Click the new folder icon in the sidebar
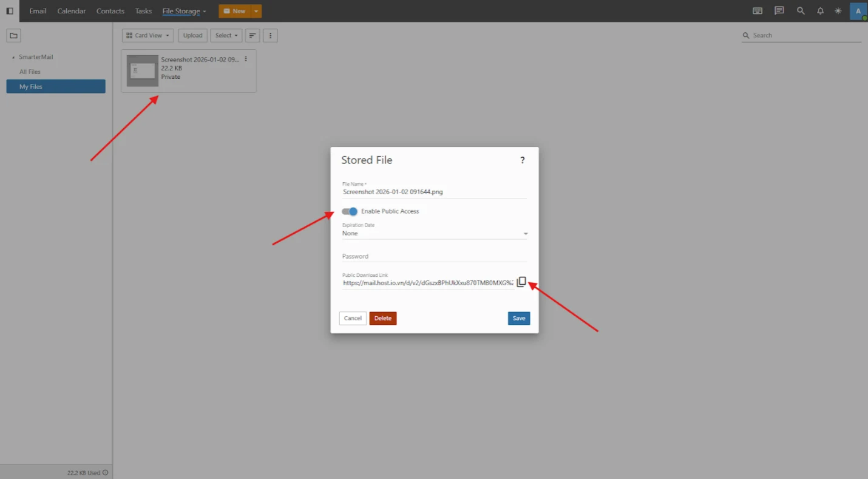Screen dimensions: 868x482 point(13,36)
